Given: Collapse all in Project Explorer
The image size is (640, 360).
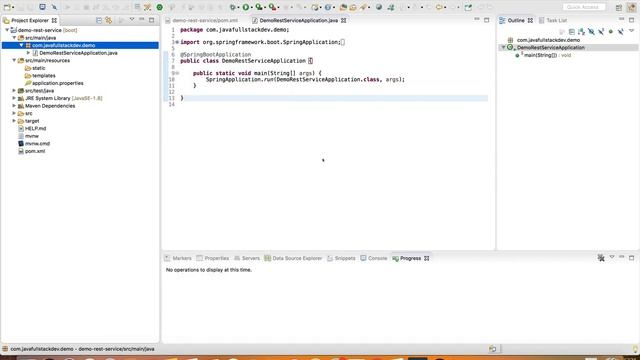Looking at the screenshot, I should [x=99, y=20].
